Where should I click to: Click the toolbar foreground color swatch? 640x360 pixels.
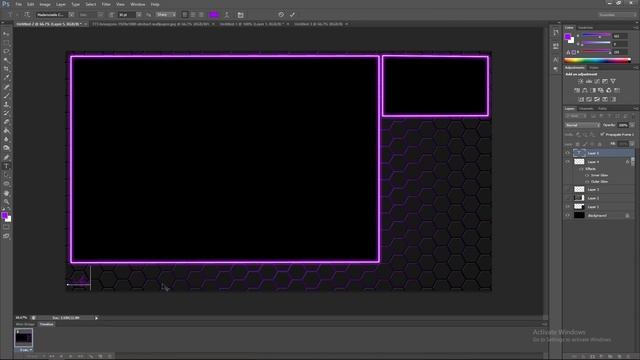(4, 215)
